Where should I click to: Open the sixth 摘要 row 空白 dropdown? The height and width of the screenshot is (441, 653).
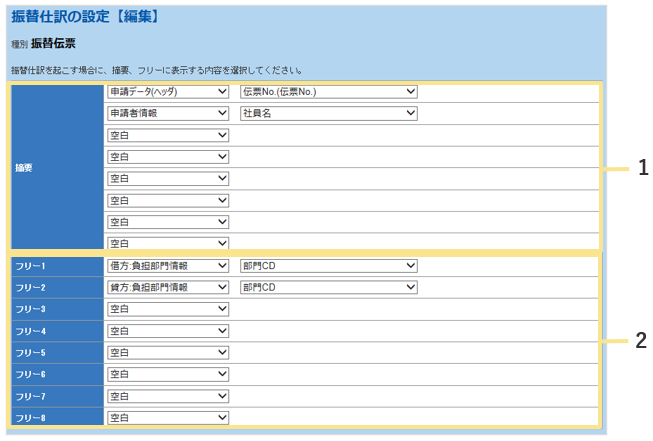point(168,200)
